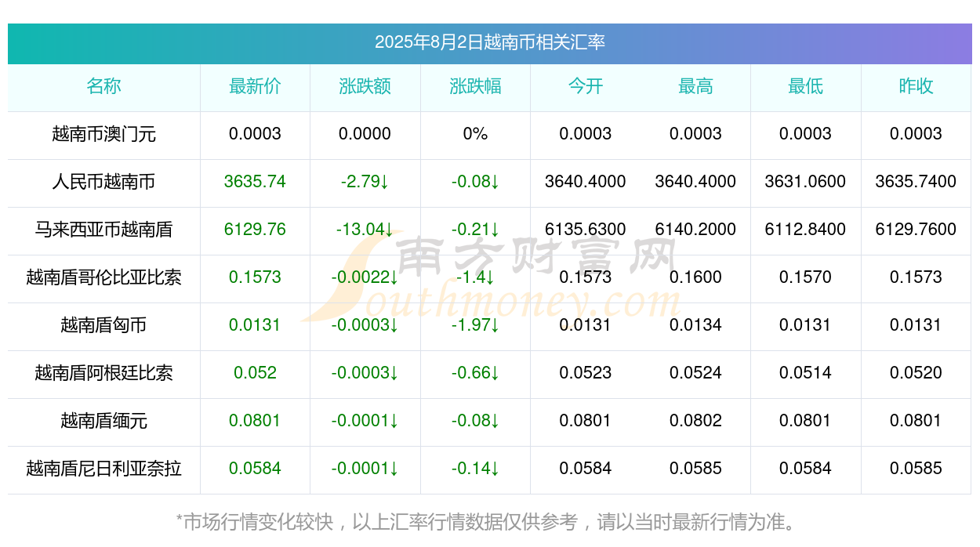Click high price 0.0802

695,421
